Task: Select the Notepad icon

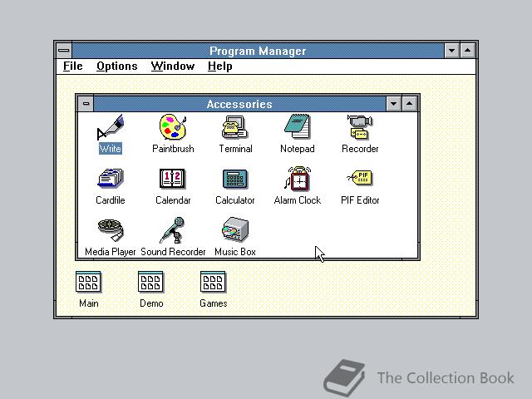Action: (298, 126)
